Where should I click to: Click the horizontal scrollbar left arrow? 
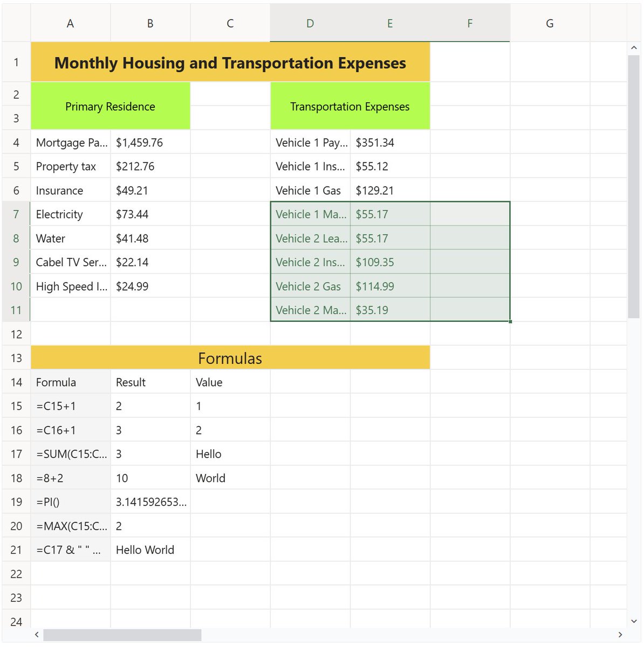37,635
